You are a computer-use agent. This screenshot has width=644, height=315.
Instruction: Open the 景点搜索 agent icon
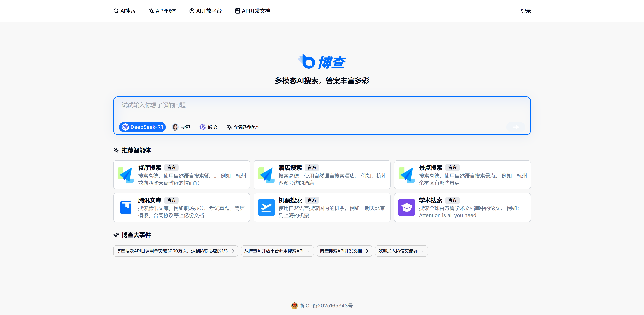point(407,175)
